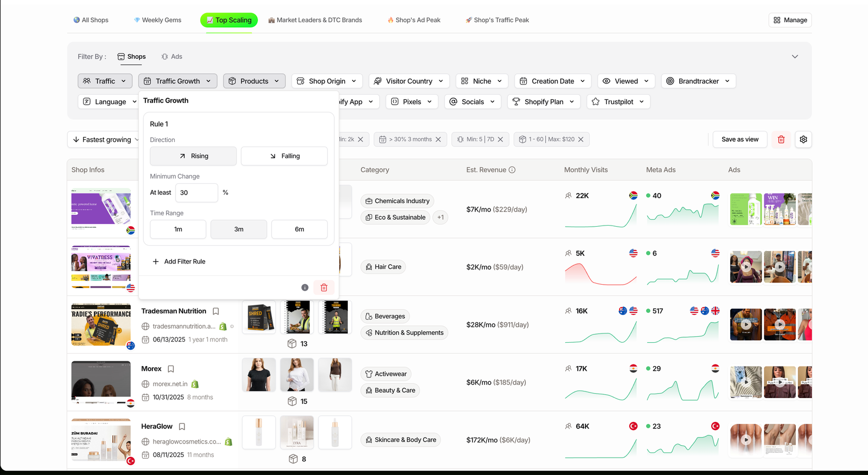Click the '+1' category badge

click(x=441, y=217)
